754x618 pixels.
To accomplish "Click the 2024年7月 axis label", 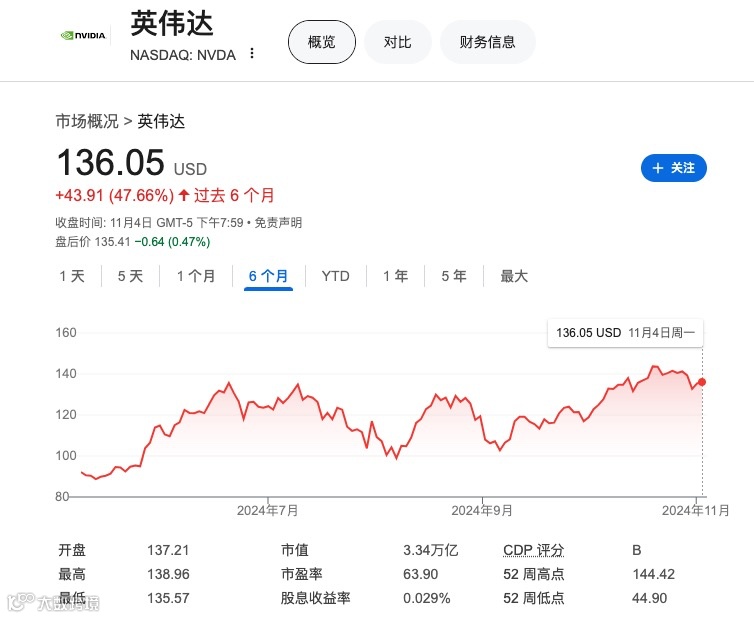I will (x=267, y=510).
